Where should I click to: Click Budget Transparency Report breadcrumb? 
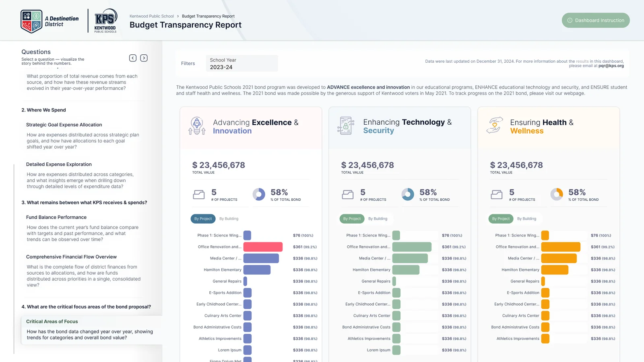(208, 16)
